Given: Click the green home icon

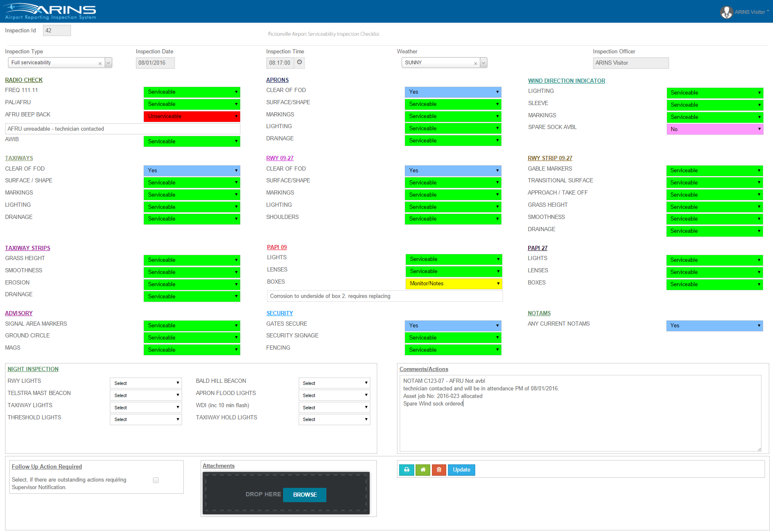Looking at the screenshot, I should [x=423, y=470].
